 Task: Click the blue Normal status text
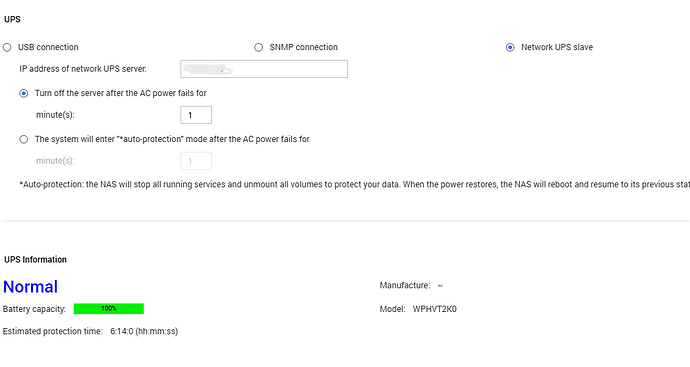[30, 287]
